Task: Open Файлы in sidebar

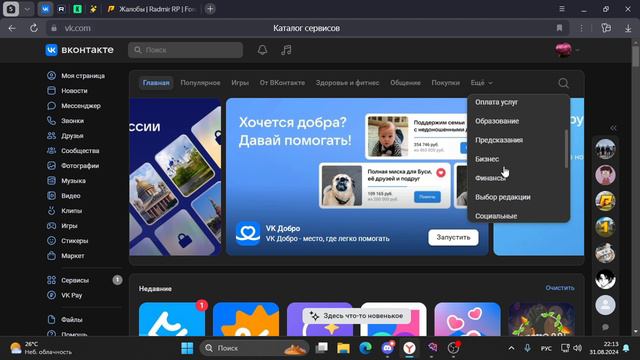Action: coord(64,319)
